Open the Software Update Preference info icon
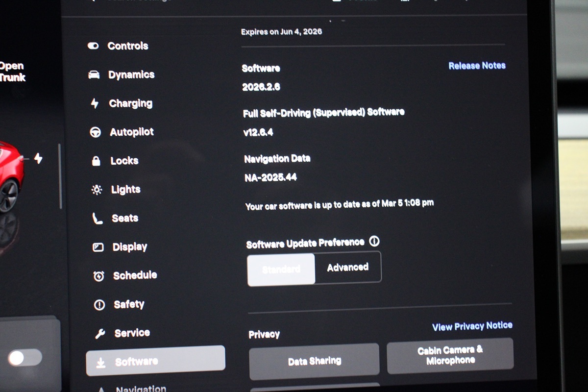Image resolution: width=588 pixels, height=392 pixels. pyautogui.click(x=374, y=242)
